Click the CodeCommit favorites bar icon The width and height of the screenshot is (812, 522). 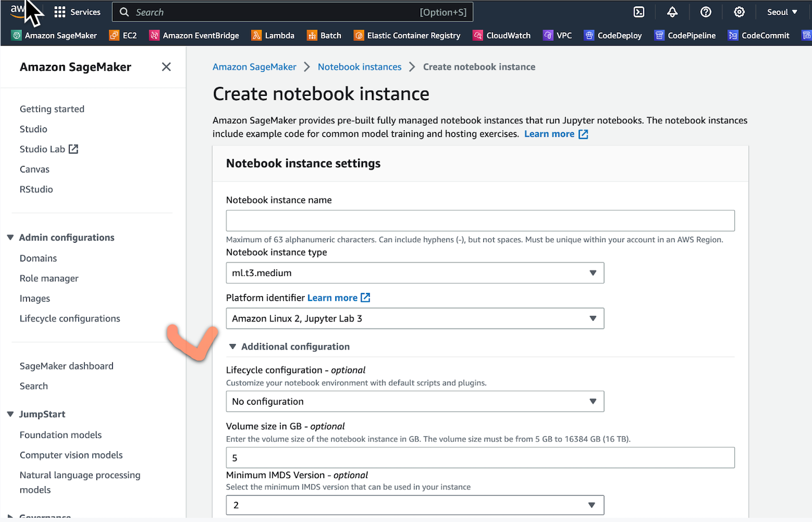(x=733, y=36)
